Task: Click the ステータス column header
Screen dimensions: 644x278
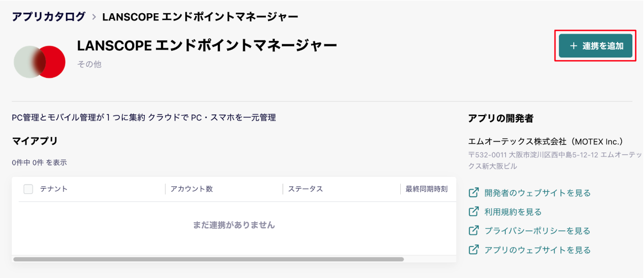Action: (x=305, y=189)
